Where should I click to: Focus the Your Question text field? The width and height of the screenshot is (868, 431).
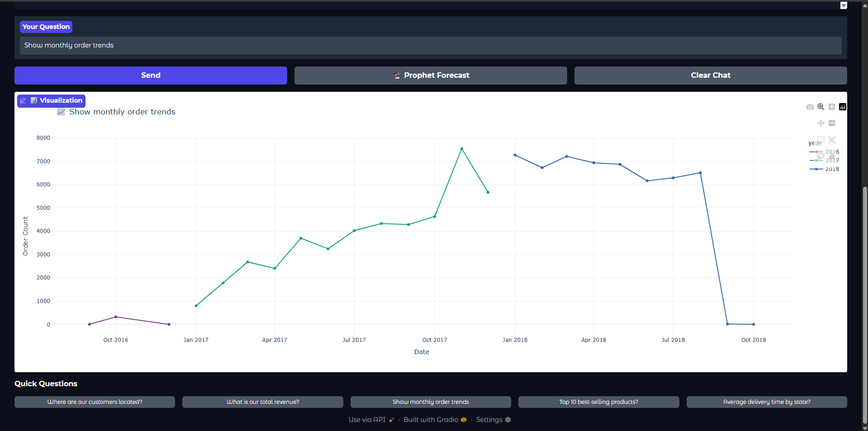[x=430, y=46]
